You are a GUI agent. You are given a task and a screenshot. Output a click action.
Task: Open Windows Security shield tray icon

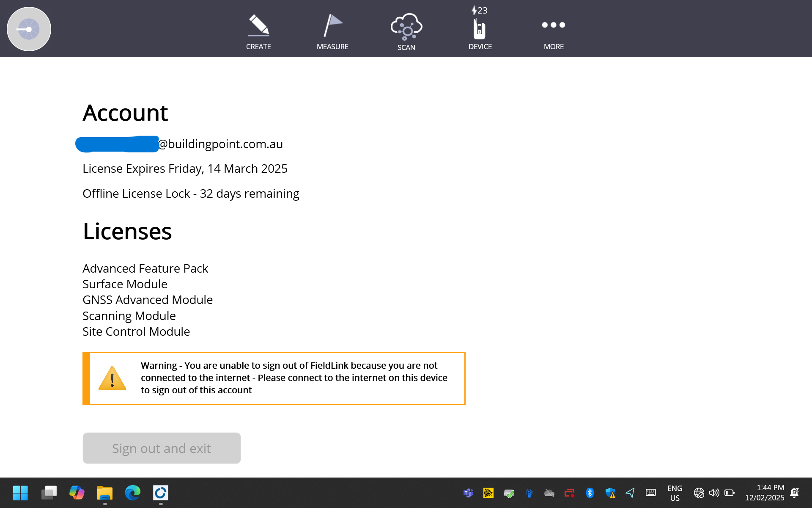pos(610,493)
